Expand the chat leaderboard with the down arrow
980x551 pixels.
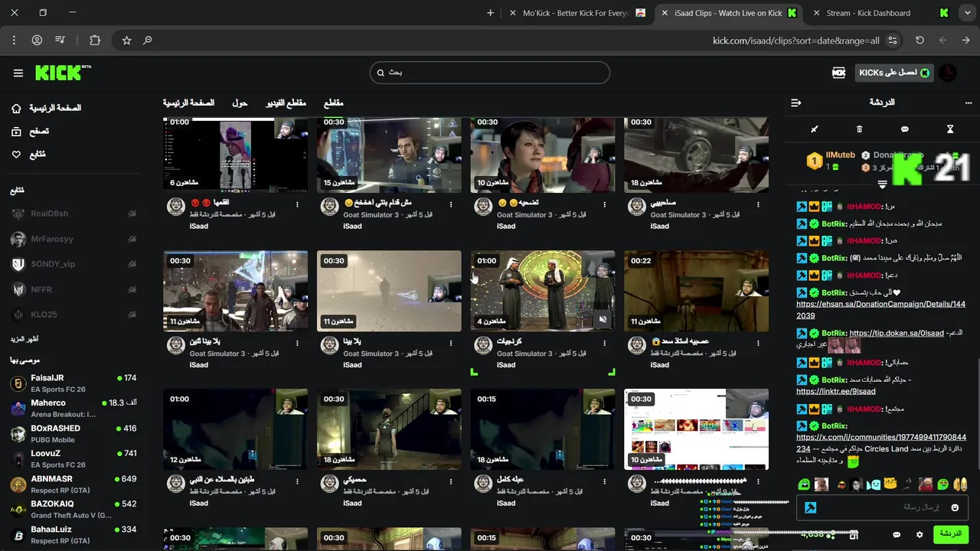pyautogui.click(x=882, y=184)
